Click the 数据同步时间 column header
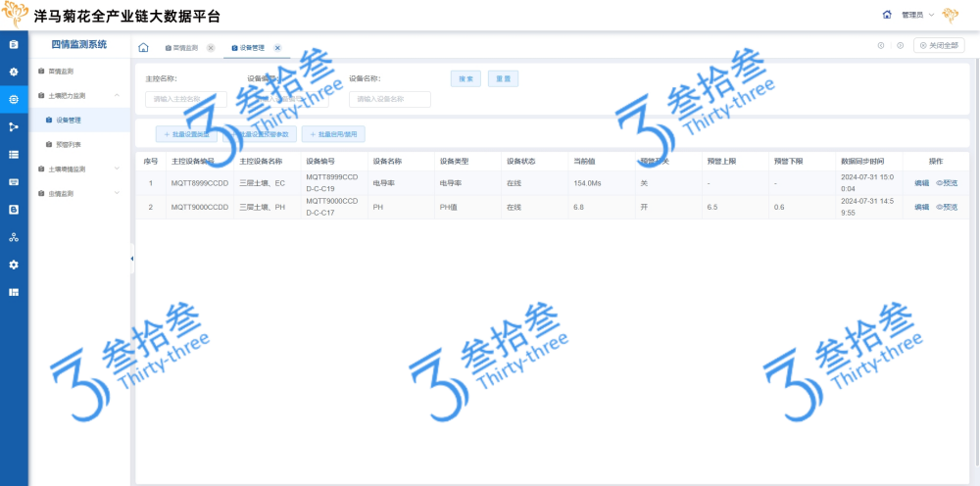The width and height of the screenshot is (980, 486). pos(863,161)
